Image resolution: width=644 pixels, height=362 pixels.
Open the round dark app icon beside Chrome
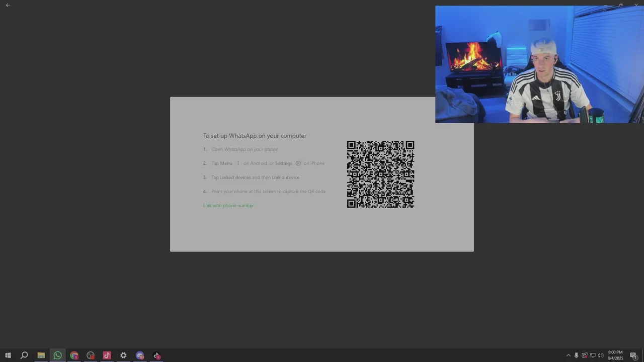(91, 355)
